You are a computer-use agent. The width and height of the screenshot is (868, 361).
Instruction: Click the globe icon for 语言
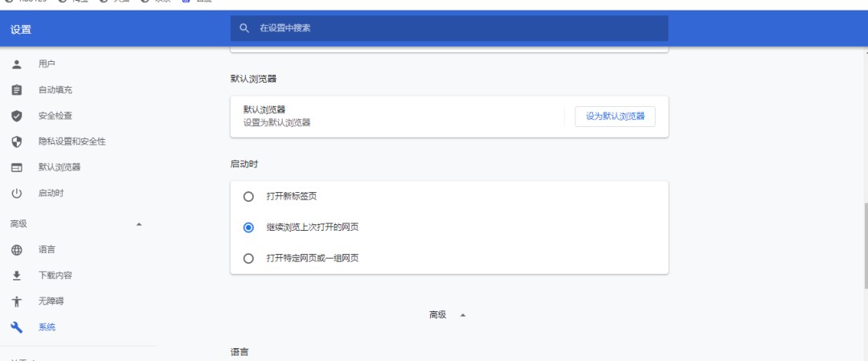tap(16, 250)
